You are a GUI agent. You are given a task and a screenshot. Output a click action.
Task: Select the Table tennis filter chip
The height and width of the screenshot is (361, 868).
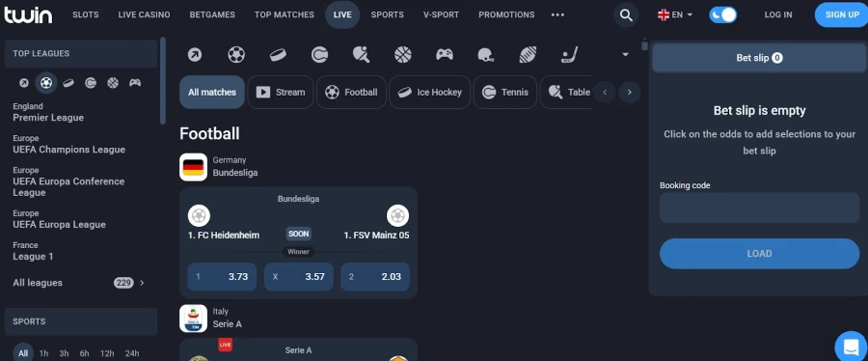tap(566, 92)
